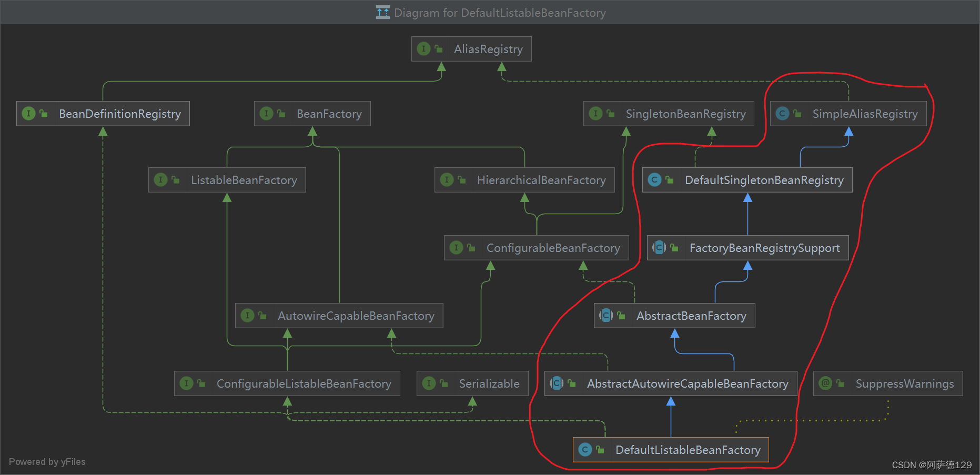Click the public lock icon on SuppressWarnings
Viewport: 980px width, 475px height.
click(840, 383)
